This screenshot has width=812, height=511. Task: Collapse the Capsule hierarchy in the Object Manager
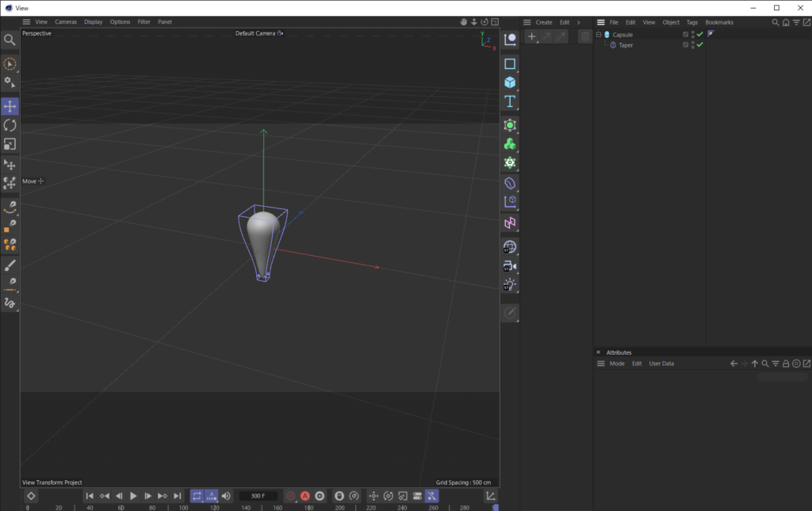click(x=599, y=34)
